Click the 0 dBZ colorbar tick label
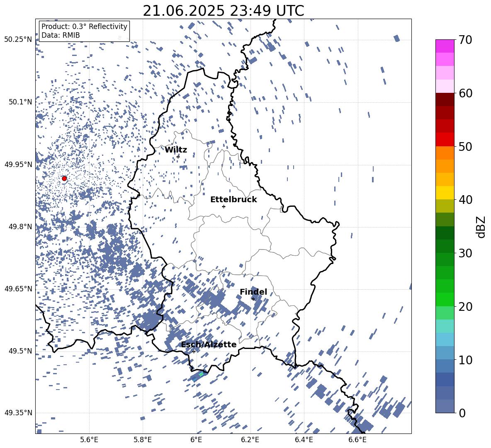This screenshot has height=448, width=491. (462, 413)
